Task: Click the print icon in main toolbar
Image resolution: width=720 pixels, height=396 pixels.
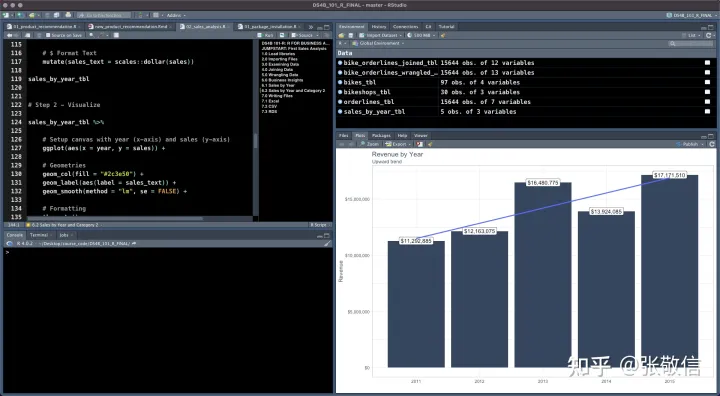Action: 68,15
